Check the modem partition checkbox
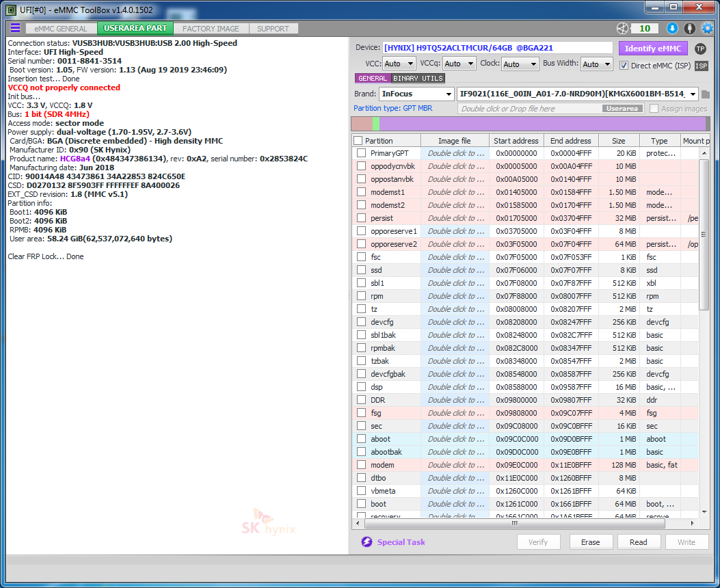This screenshot has height=588, width=720. tap(362, 465)
